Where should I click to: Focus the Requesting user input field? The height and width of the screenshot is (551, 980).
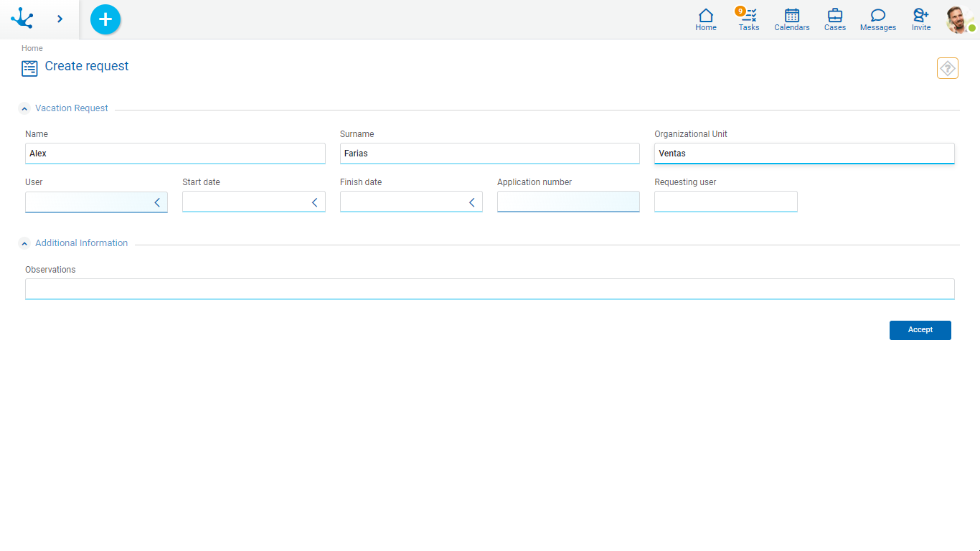(725, 202)
